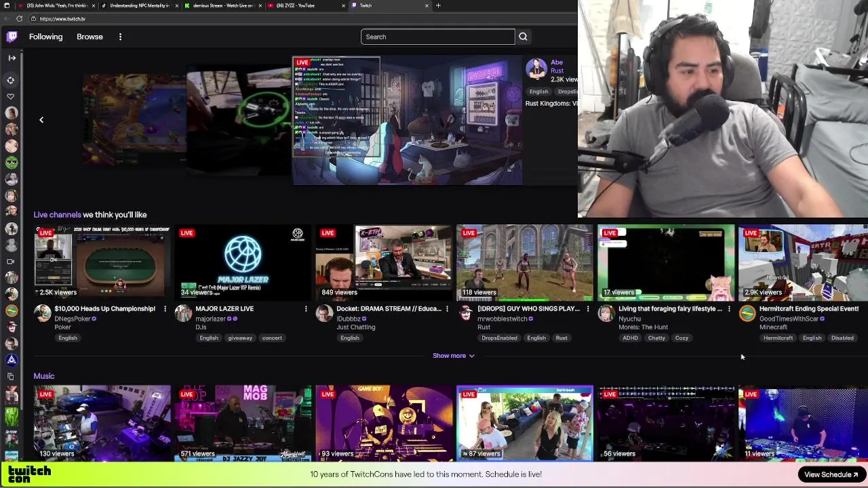Viewport: 868px width, 488px height.
Task: Click the Twitch search input field
Action: (x=438, y=37)
